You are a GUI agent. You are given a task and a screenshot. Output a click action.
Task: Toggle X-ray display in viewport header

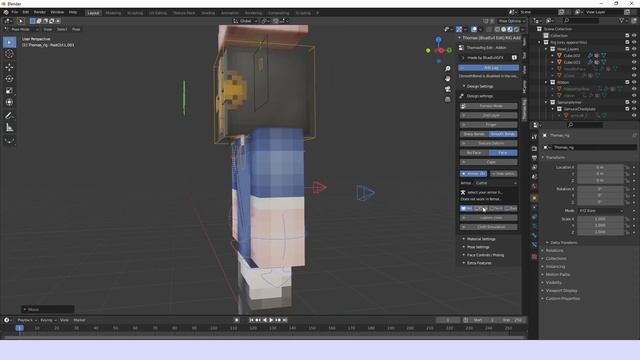[489, 29]
